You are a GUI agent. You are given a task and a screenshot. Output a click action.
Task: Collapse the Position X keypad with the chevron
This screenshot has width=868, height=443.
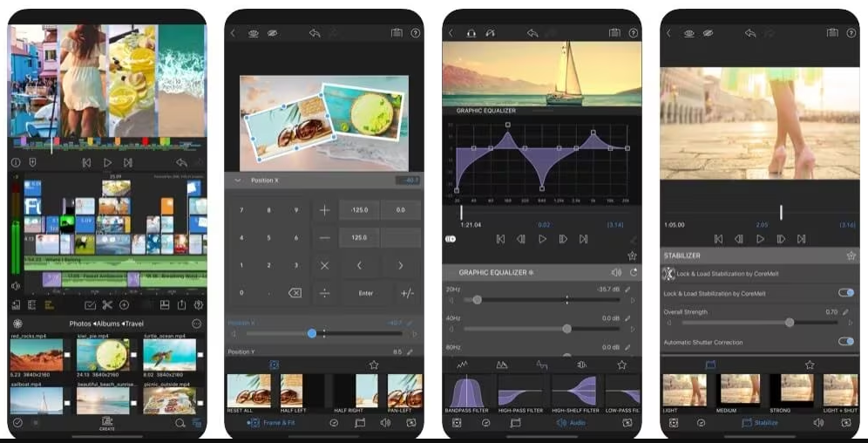pos(238,181)
